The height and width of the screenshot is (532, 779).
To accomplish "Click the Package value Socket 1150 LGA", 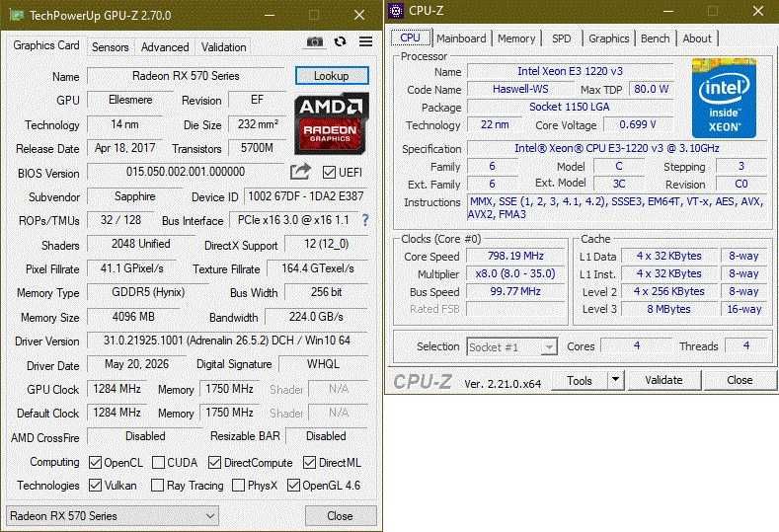I will click(x=570, y=107).
